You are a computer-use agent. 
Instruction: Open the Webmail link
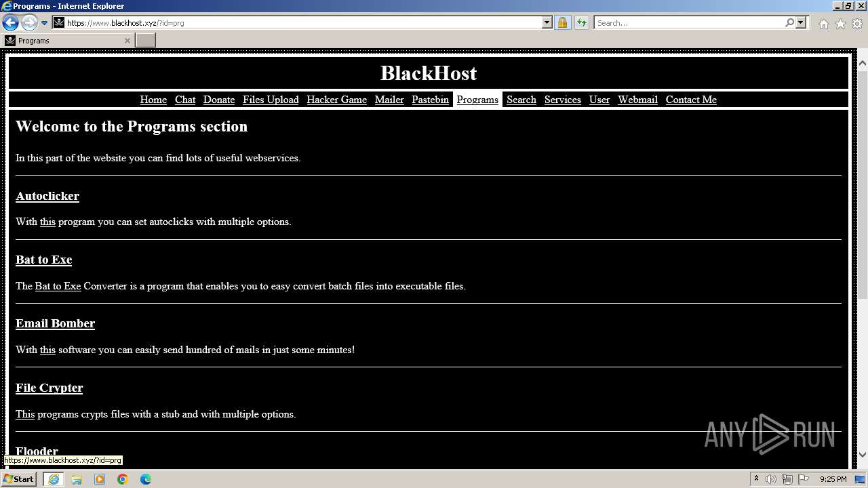point(637,100)
